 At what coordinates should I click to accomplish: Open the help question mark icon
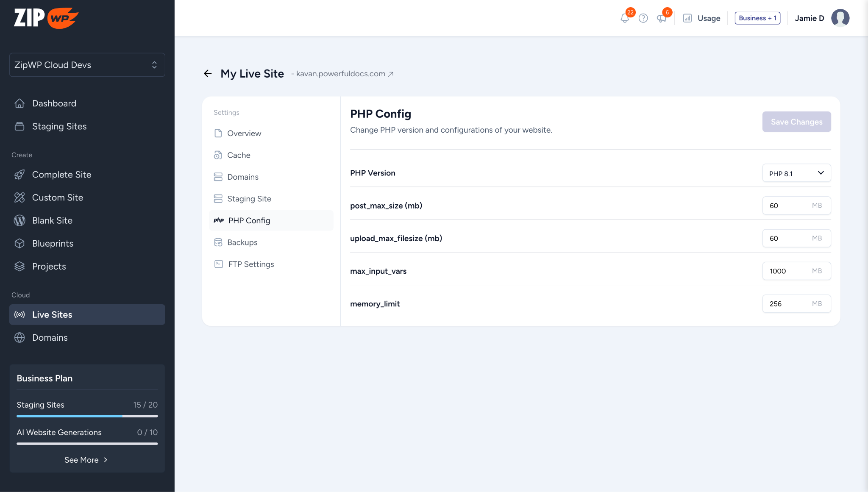tap(643, 18)
